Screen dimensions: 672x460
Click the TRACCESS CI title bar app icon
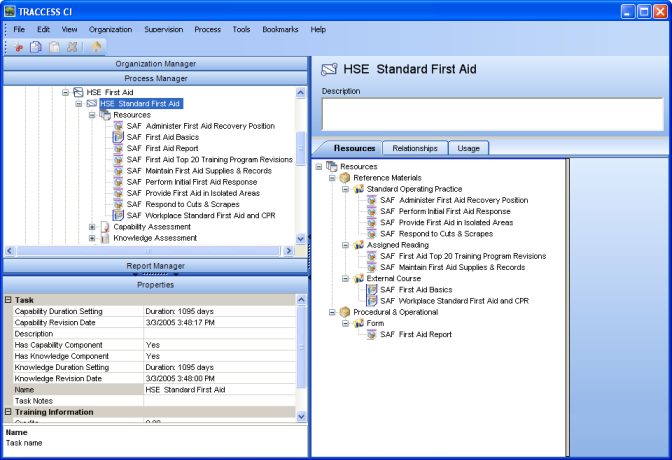9,11
